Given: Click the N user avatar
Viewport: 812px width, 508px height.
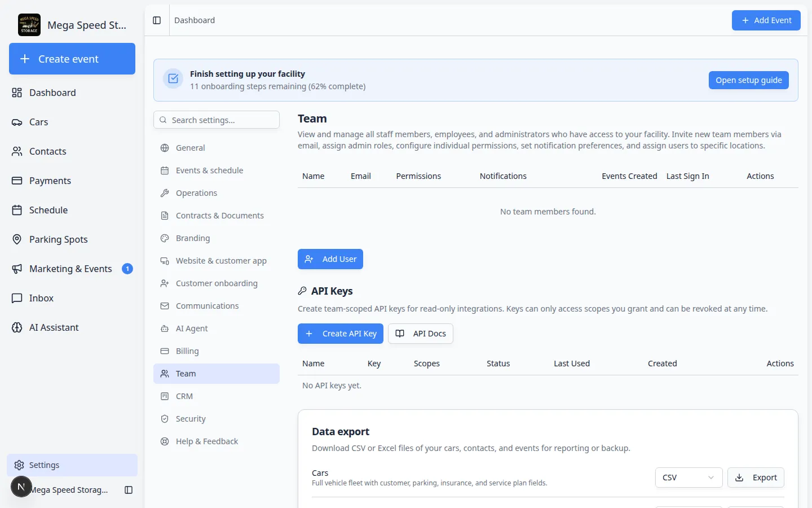Looking at the screenshot, I should coord(21,487).
